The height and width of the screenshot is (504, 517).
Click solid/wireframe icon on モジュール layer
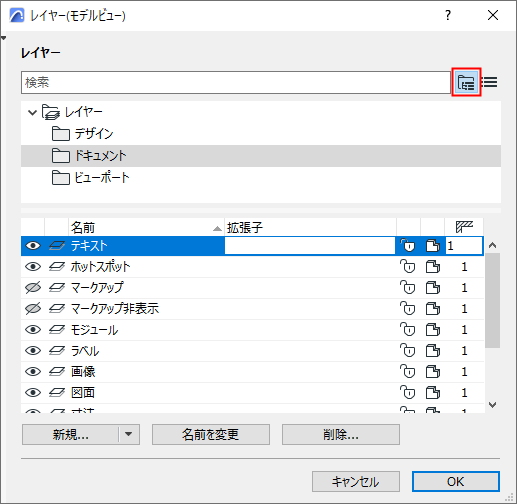click(x=433, y=330)
